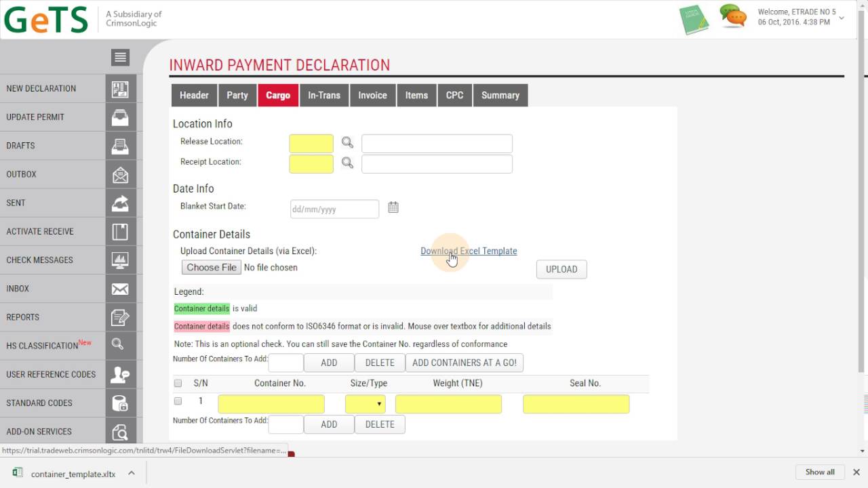
Task: Expand the user account dropdown arrow
Action: [842, 18]
